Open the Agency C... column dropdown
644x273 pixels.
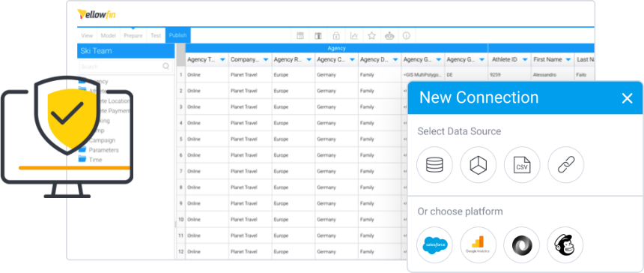352,60
